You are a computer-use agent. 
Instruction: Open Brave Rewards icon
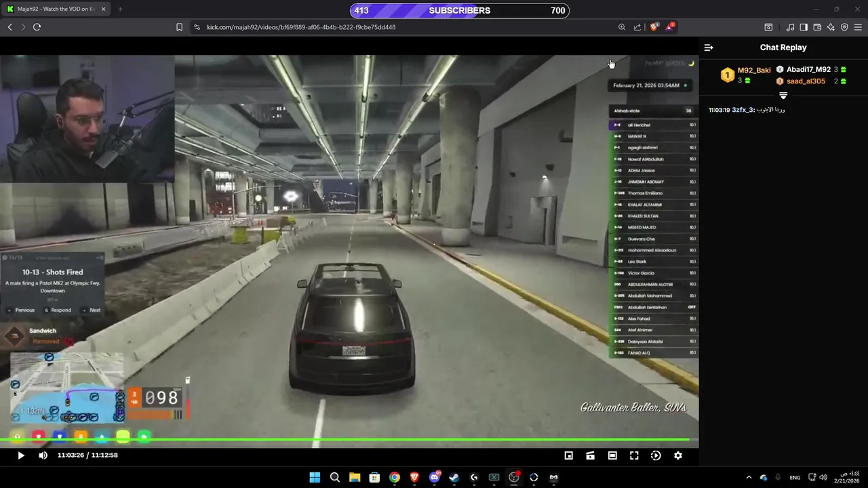(670, 27)
